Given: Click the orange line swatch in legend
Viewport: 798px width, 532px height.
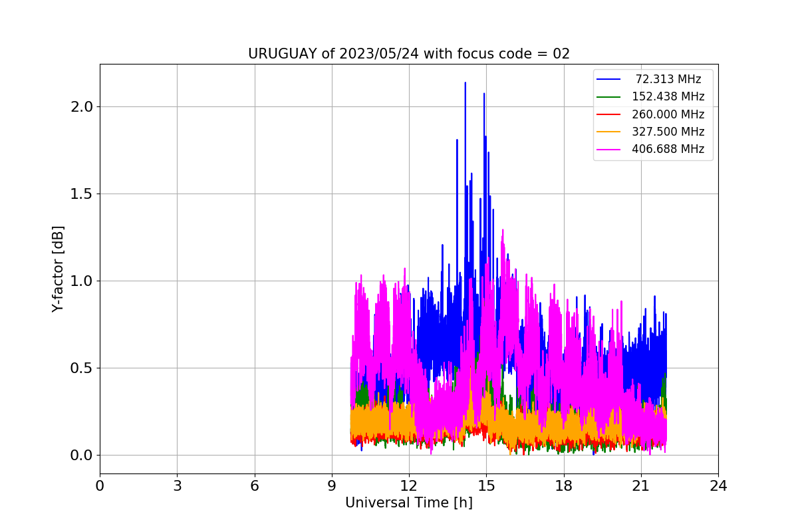Looking at the screenshot, I should 608,132.
